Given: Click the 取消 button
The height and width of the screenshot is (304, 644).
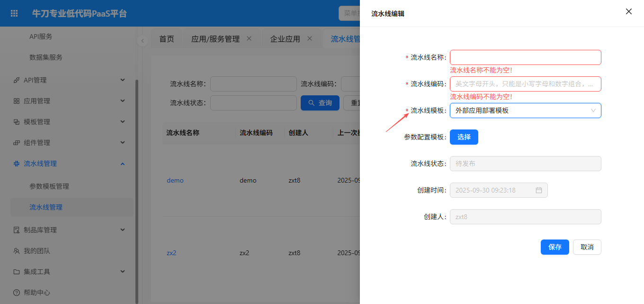Looking at the screenshot, I should pos(587,247).
